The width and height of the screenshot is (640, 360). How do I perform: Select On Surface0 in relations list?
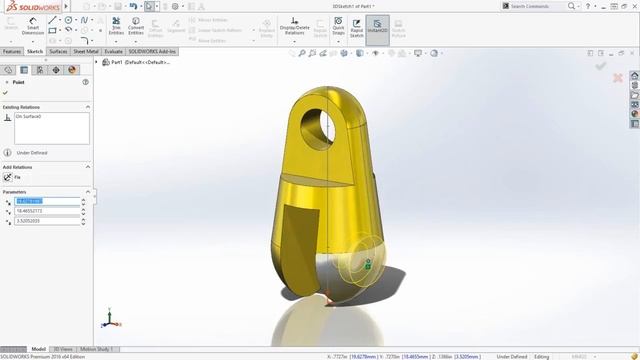[29, 116]
